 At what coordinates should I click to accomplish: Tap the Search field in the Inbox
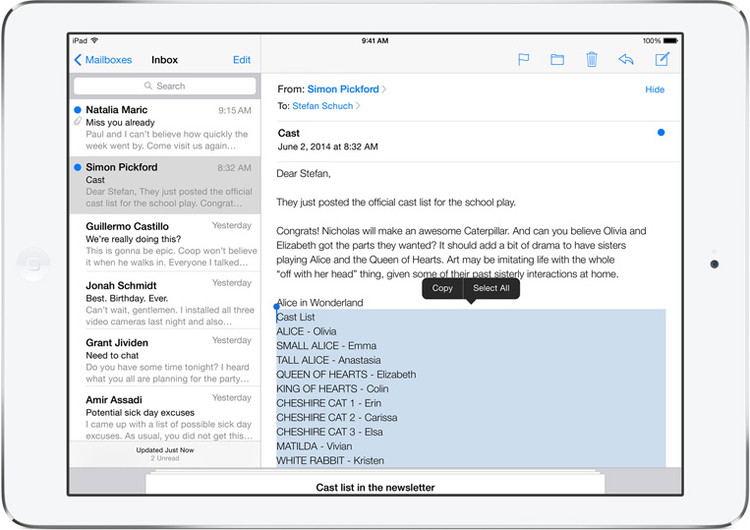click(x=164, y=86)
